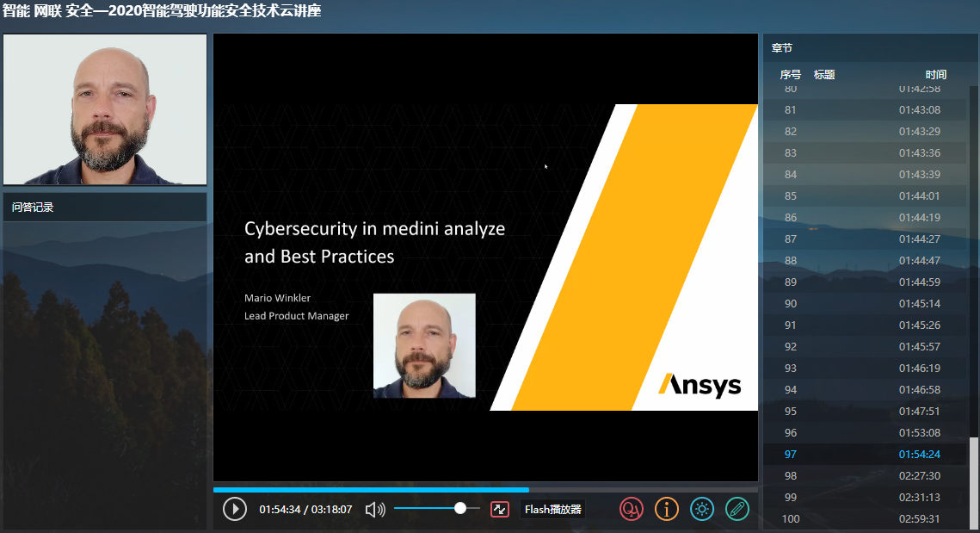Click the red swap-view icon
This screenshot has width=980, height=533.
(x=500, y=509)
